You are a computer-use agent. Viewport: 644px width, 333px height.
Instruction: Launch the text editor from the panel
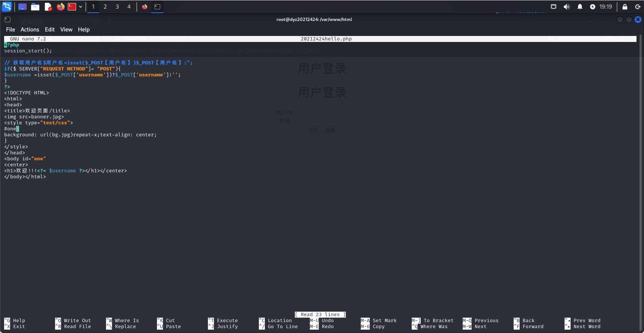[x=48, y=7]
